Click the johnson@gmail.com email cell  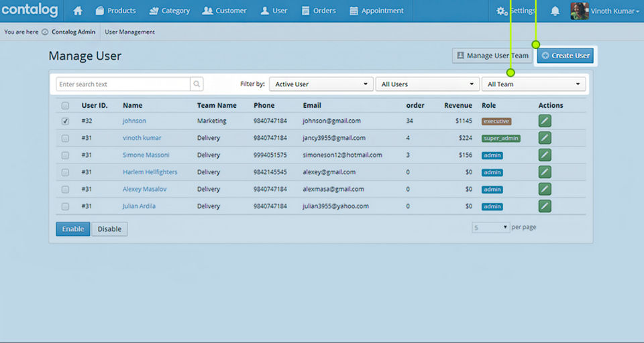tap(331, 121)
